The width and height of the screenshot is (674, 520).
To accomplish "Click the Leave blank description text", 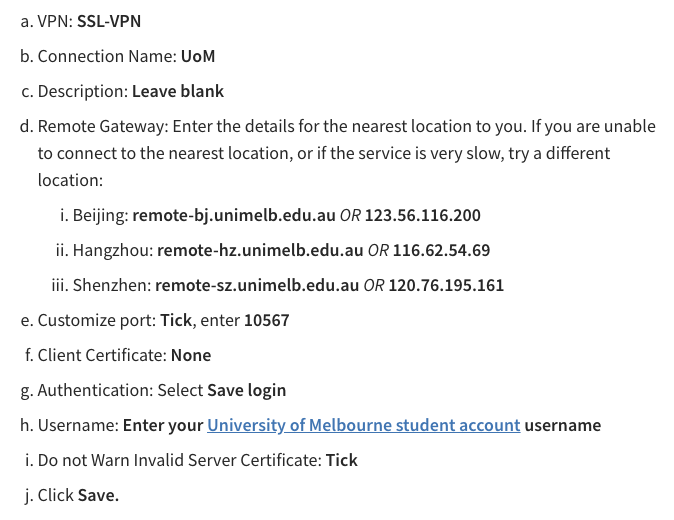I will click(178, 91).
